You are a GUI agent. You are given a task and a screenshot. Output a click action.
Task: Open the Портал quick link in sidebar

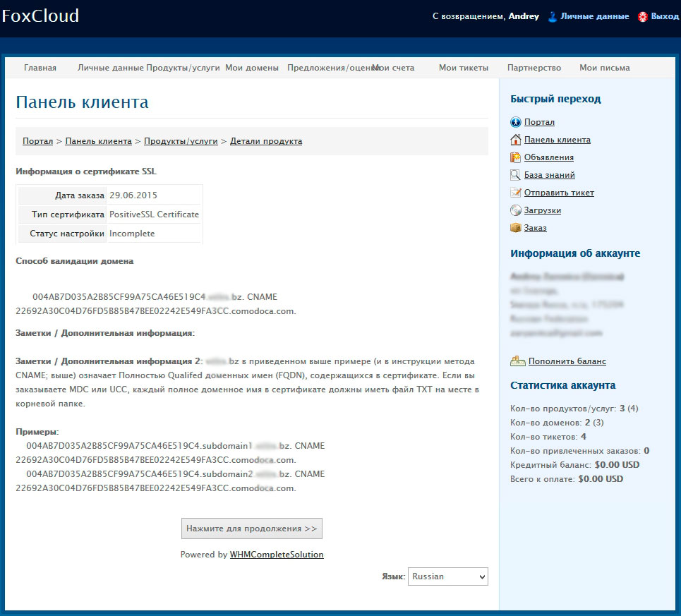click(x=539, y=122)
